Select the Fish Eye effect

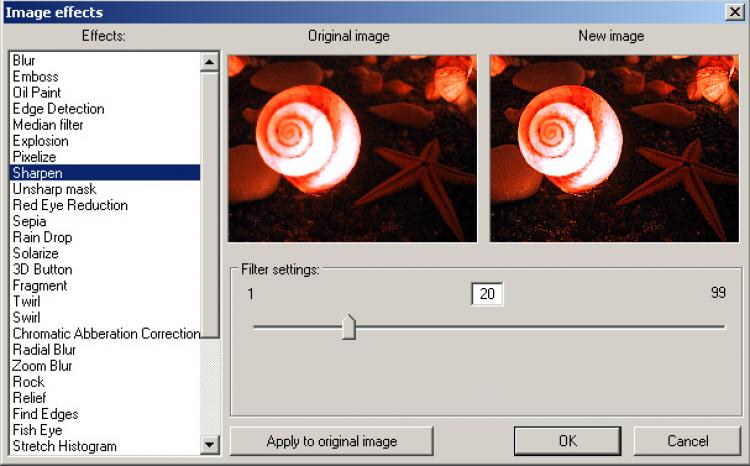39,430
